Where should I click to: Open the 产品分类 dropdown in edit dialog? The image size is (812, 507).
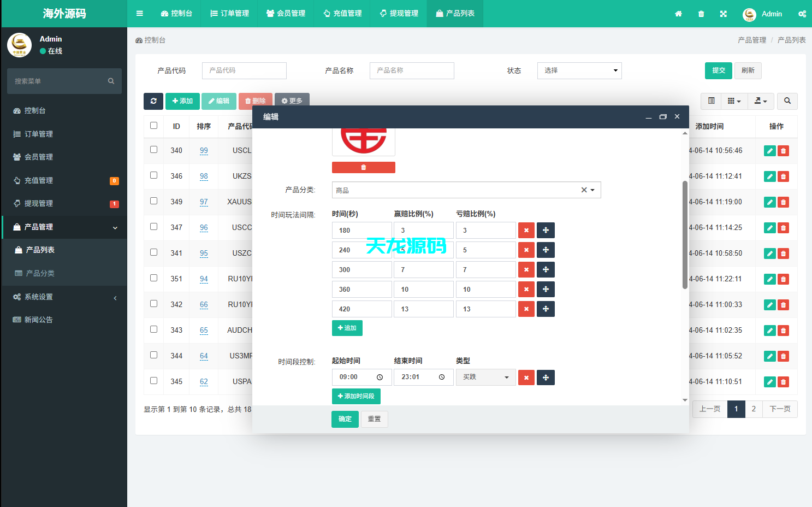[593, 190]
